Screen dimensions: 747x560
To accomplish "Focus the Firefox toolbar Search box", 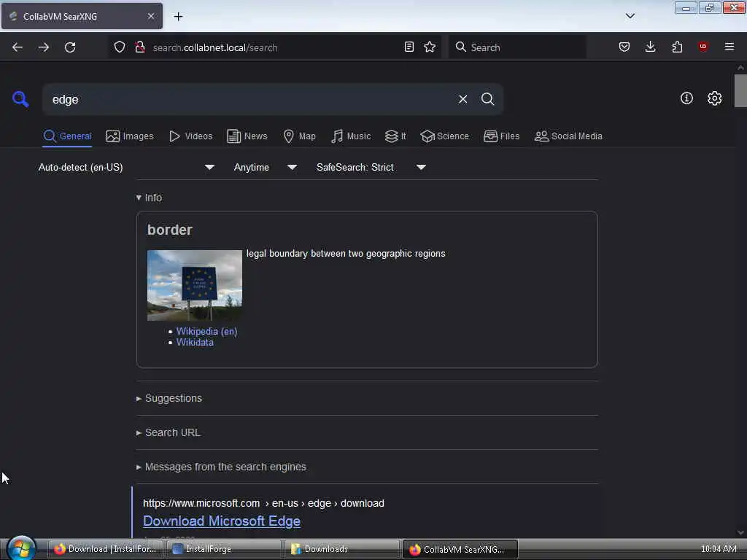I will point(517,47).
